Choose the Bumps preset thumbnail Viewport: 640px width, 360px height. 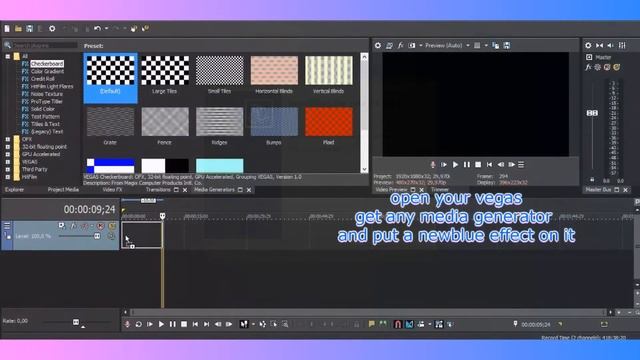pos(274,122)
